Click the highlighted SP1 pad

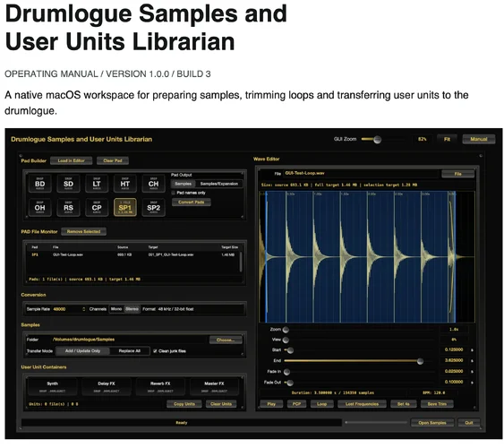click(125, 208)
